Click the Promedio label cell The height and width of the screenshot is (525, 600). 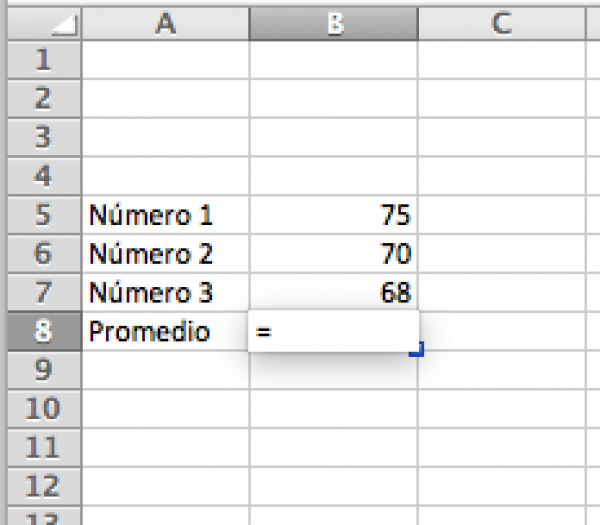tap(166, 331)
